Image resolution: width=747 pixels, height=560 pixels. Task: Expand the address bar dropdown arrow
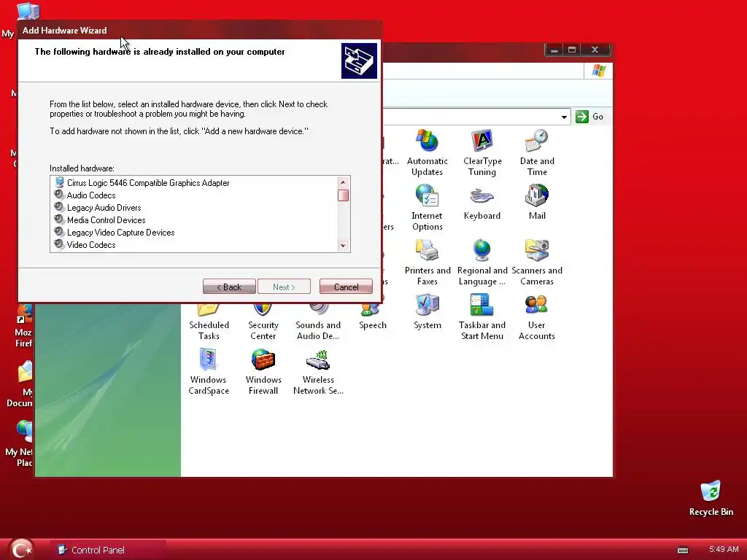[x=564, y=117]
